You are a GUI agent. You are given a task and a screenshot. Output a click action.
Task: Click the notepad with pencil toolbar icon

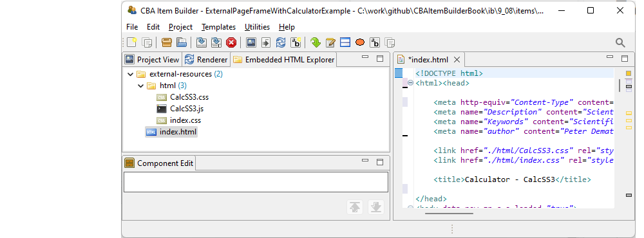click(x=330, y=42)
